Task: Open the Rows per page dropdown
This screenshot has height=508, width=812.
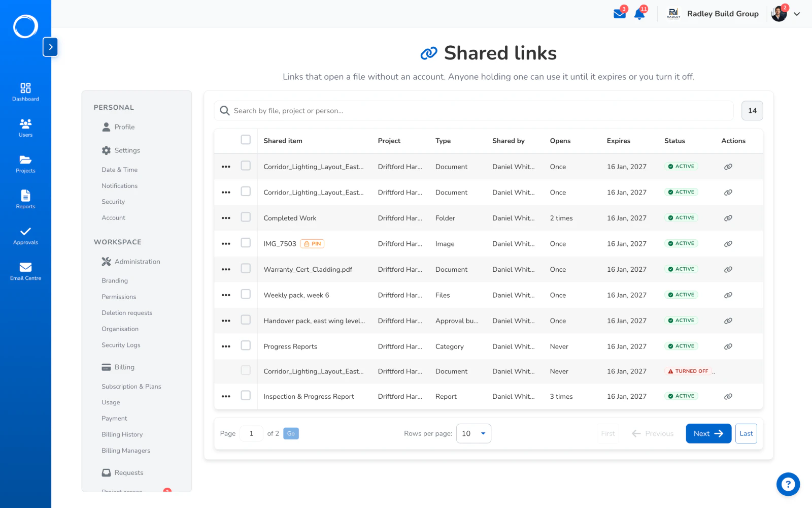Action: [473, 433]
